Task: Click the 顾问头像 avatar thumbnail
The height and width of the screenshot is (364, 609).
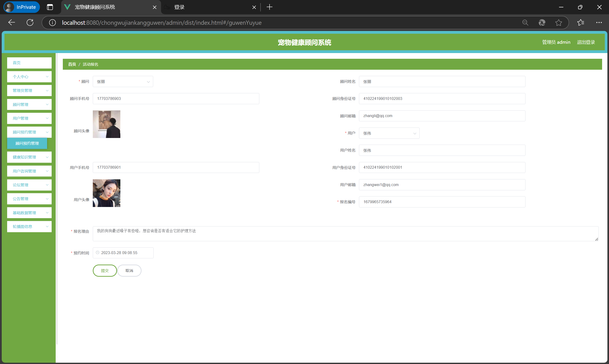Action: tap(106, 124)
